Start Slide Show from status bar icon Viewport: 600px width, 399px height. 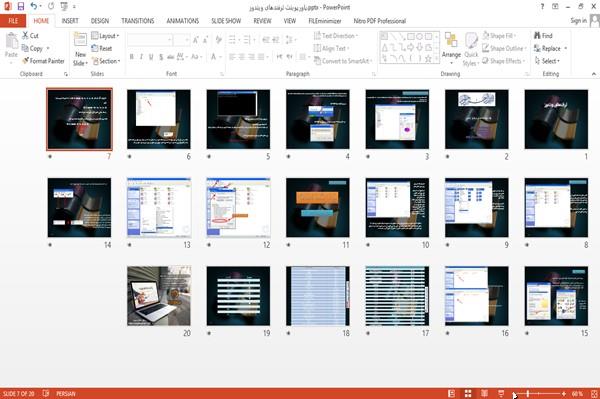pyautogui.click(x=501, y=394)
